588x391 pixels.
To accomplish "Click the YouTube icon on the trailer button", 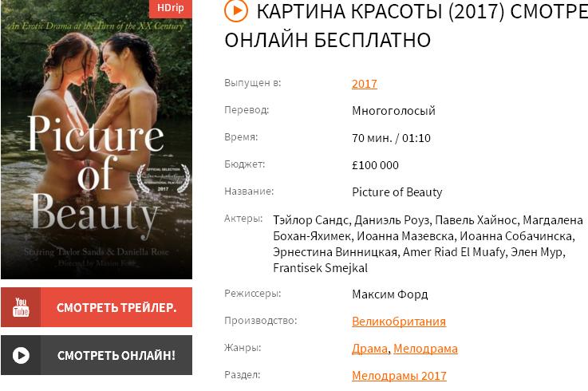I will tap(21, 307).
